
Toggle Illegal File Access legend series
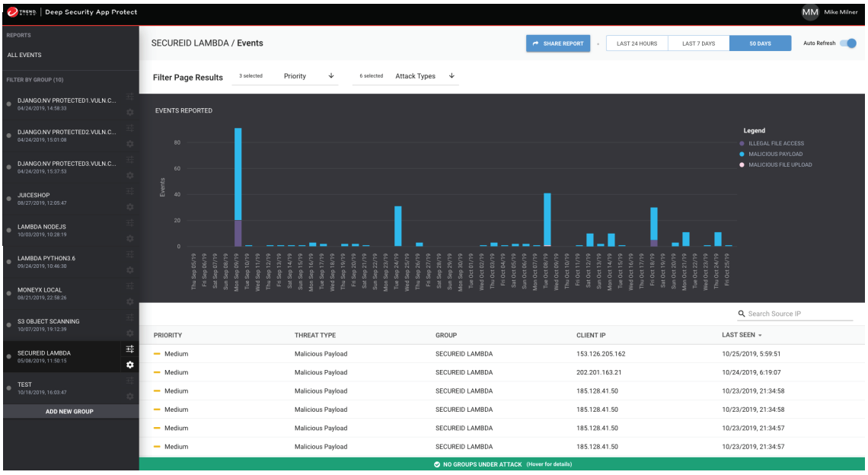[x=771, y=143]
